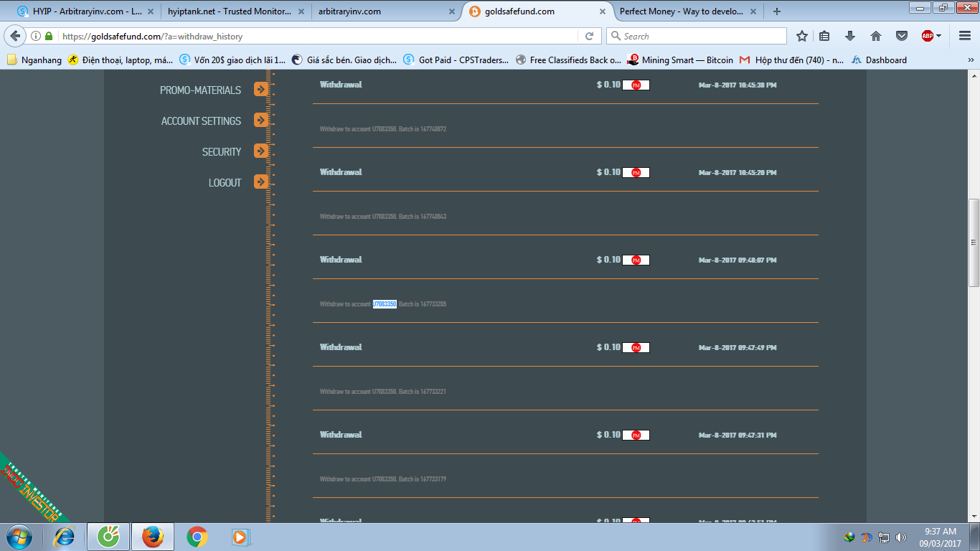Bookmark this page with the star icon

click(x=802, y=36)
